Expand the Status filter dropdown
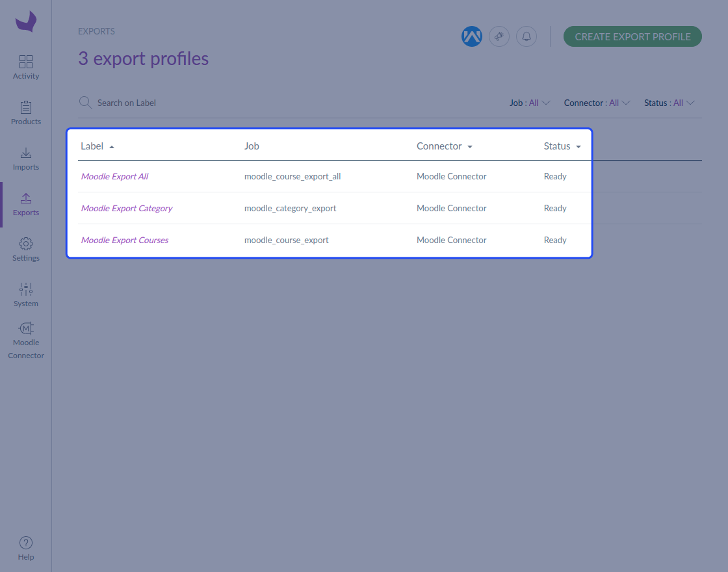The width and height of the screenshot is (728, 572). tap(669, 103)
